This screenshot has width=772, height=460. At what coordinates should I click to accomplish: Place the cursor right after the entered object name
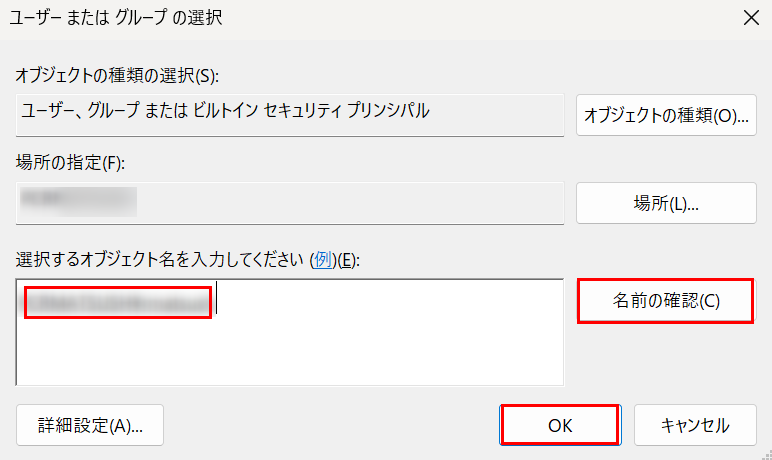tap(215, 297)
